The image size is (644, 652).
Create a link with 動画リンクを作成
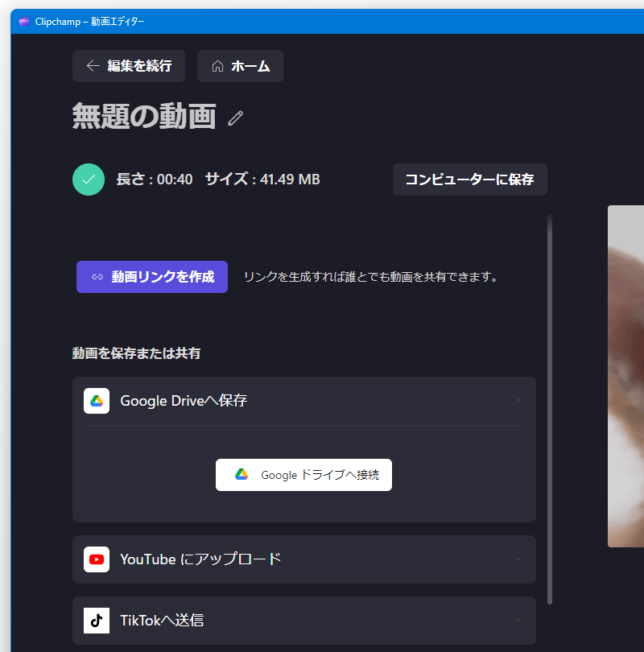(152, 277)
